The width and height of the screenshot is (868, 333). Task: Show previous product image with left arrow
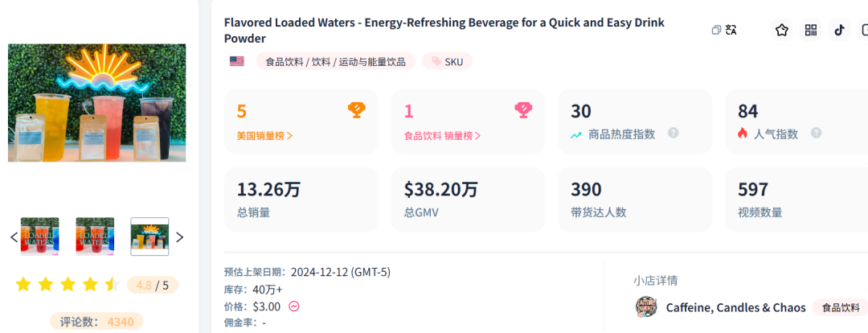(x=14, y=237)
